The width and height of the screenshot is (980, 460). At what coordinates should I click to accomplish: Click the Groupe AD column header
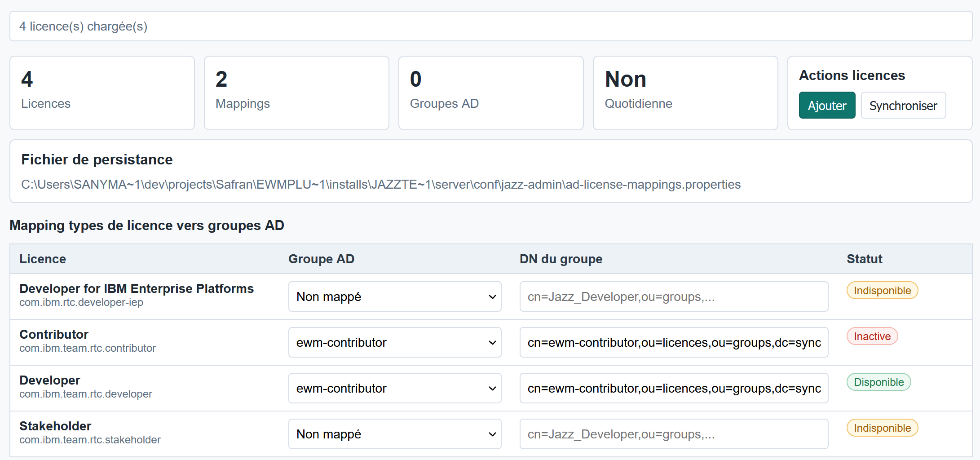click(x=321, y=259)
